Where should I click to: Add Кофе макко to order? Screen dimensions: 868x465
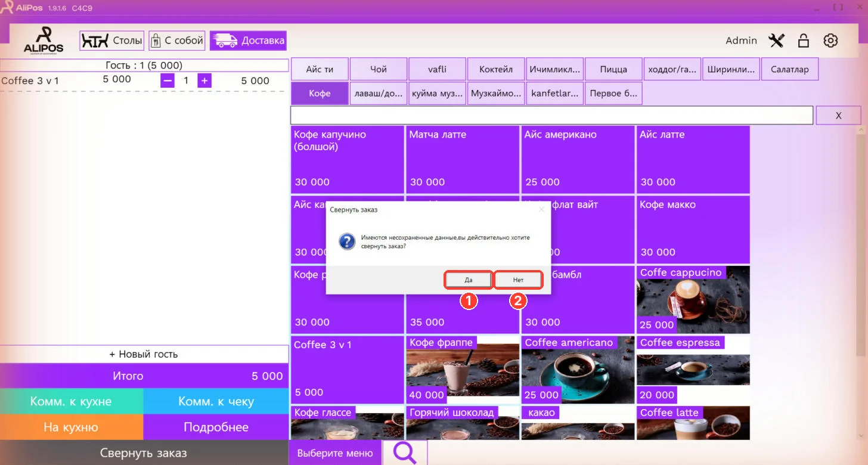[x=693, y=230]
